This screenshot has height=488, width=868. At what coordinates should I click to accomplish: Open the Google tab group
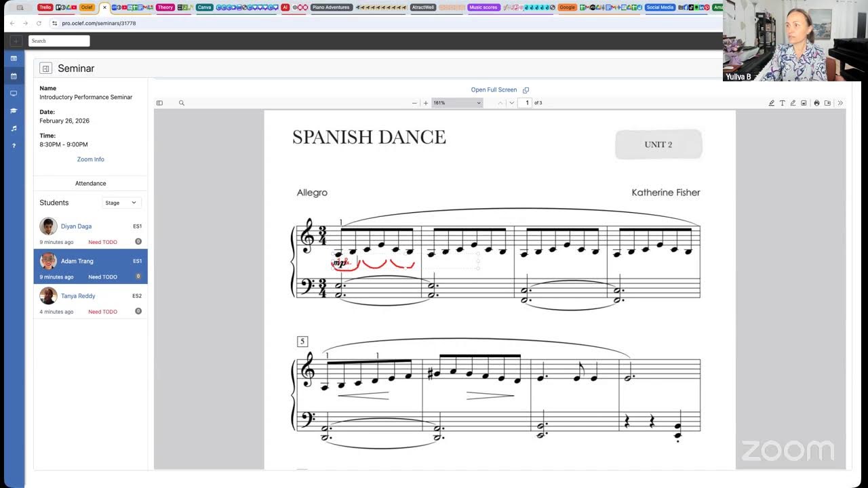click(568, 7)
